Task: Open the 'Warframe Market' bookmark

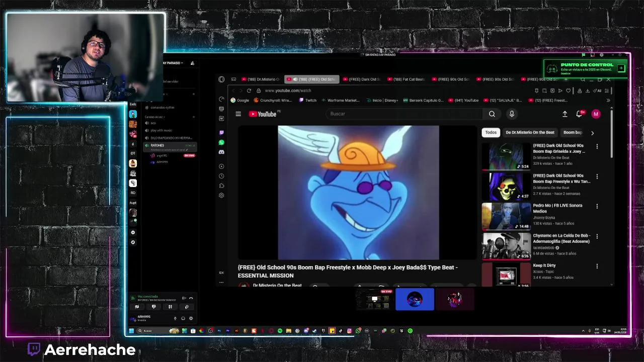Action: [x=340, y=100]
